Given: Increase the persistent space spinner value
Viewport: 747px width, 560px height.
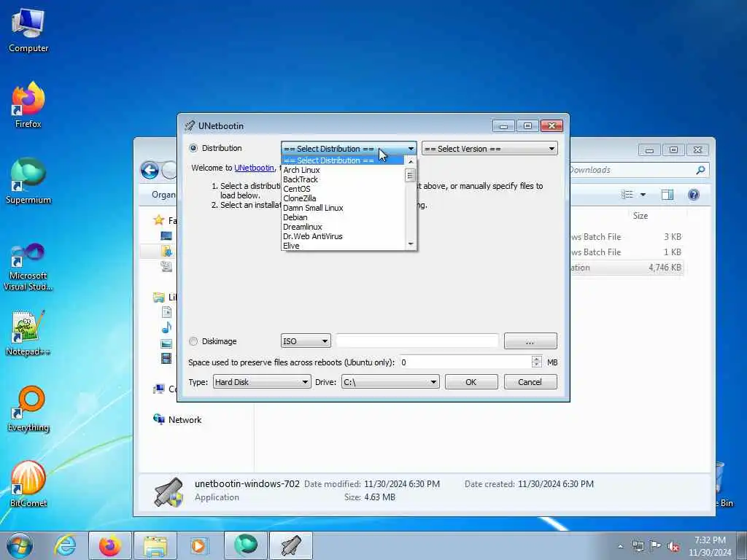Looking at the screenshot, I should click(x=536, y=359).
